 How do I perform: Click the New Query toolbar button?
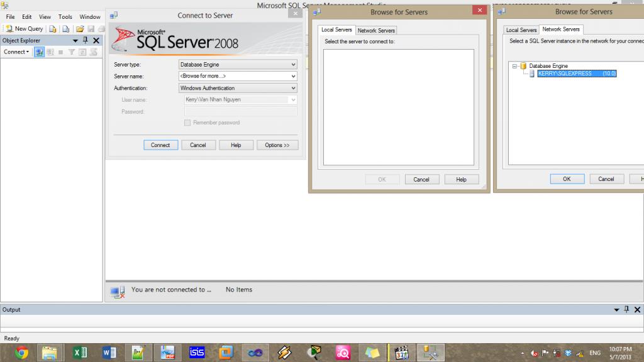[x=25, y=29]
